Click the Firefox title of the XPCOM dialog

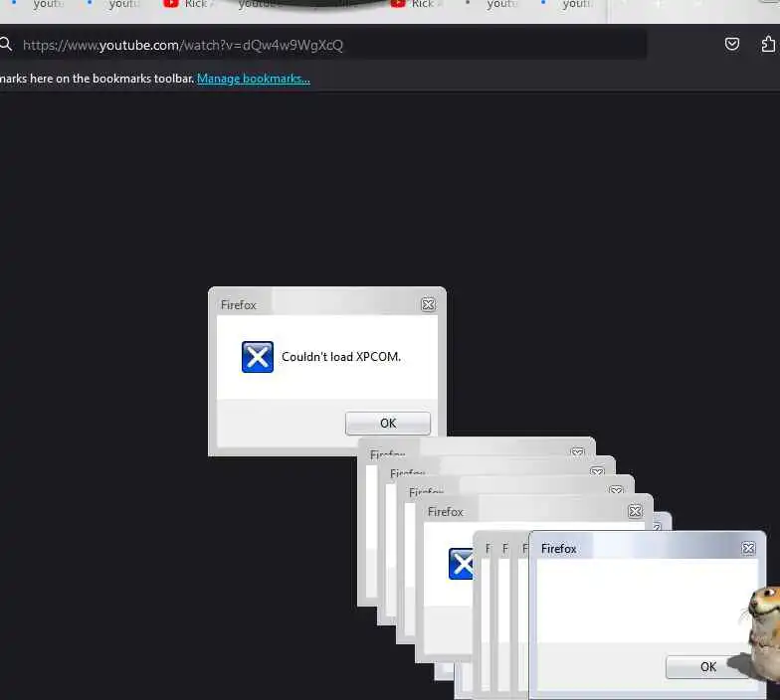coord(239,304)
